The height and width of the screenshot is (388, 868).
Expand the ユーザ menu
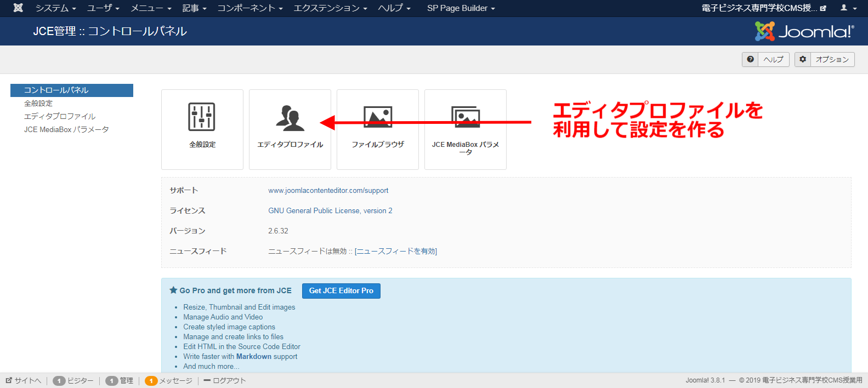tap(103, 8)
